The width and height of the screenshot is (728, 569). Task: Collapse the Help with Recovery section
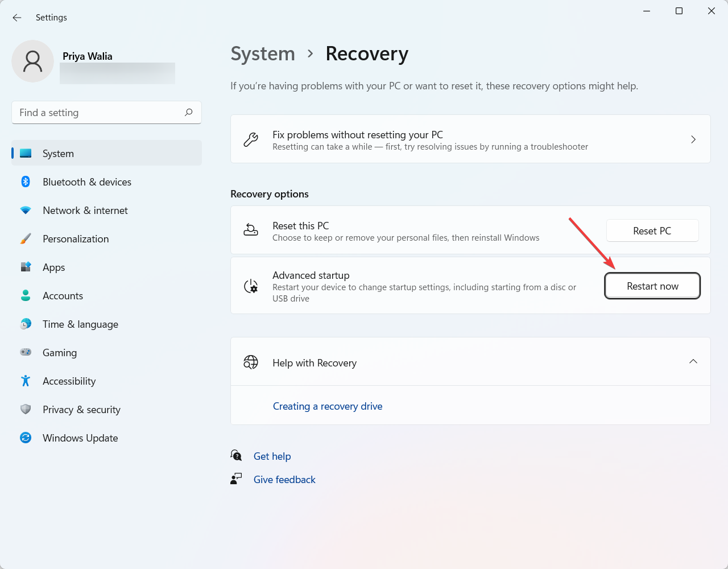tap(693, 362)
